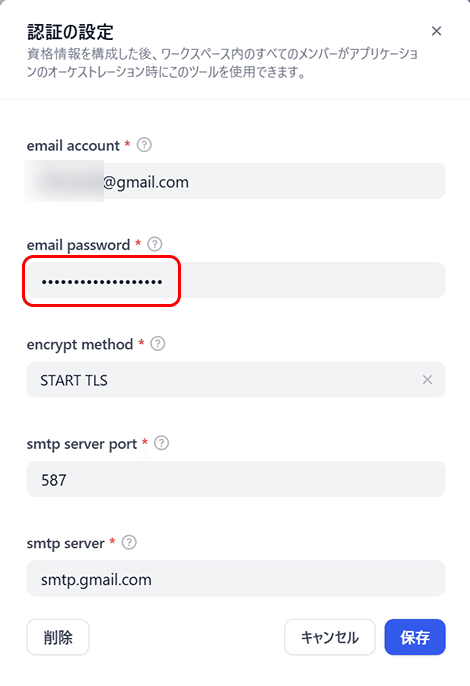Close the 認証の設定 dialog
470x686 pixels.
[x=436, y=31]
